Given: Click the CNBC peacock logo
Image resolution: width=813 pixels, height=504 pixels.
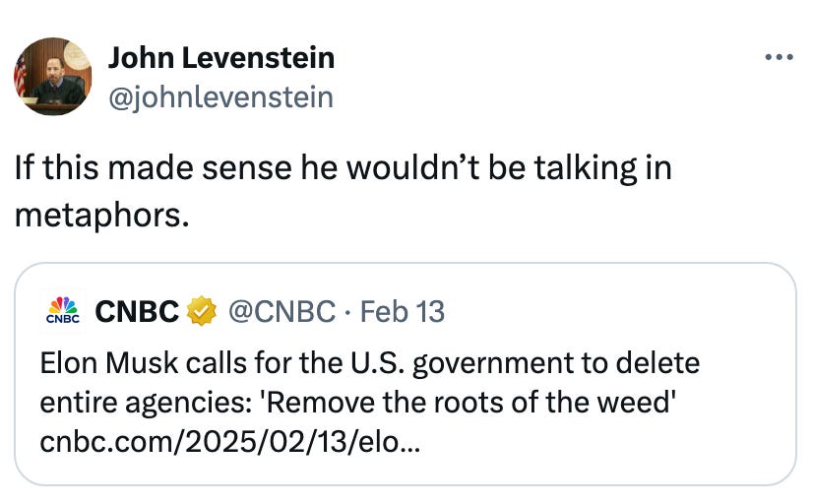Looking at the screenshot, I should pyautogui.click(x=63, y=311).
